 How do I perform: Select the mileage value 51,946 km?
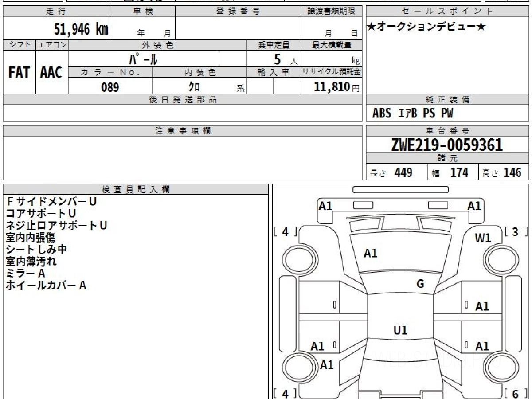point(81,30)
